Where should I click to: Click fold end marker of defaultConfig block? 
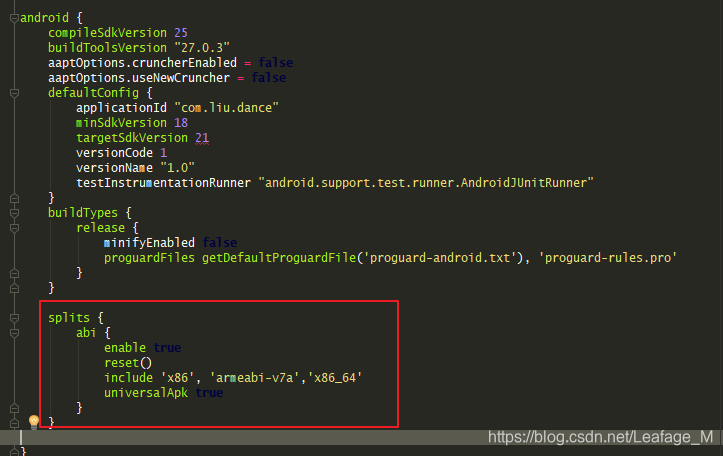pyautogui.click(x=14, y=198)
